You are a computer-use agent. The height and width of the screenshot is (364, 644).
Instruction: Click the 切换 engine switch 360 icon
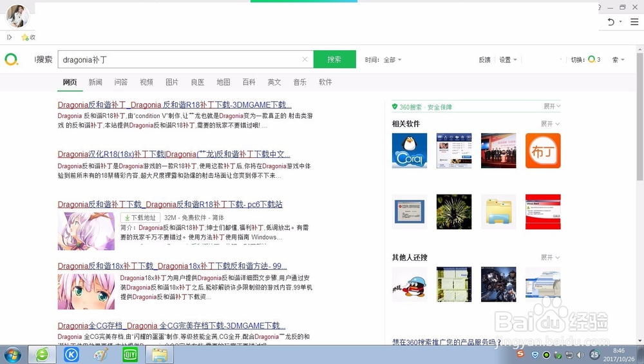click(591, 59)
